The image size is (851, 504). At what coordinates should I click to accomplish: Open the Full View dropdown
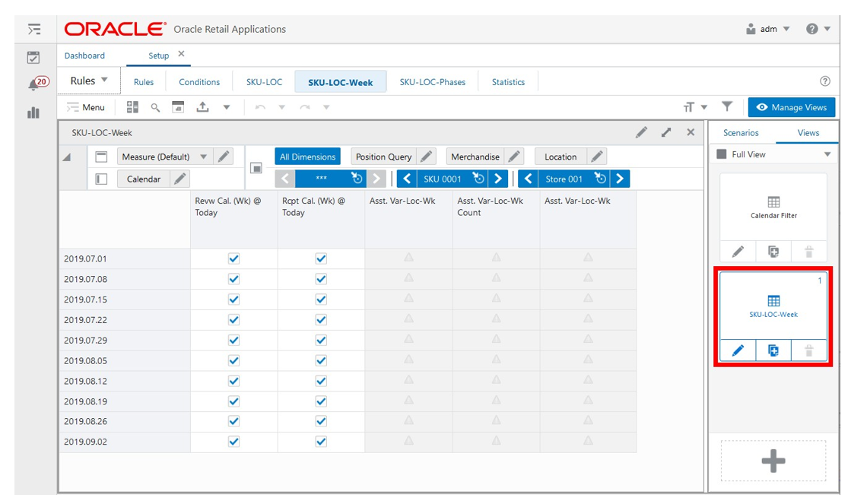tap(827, 154)
